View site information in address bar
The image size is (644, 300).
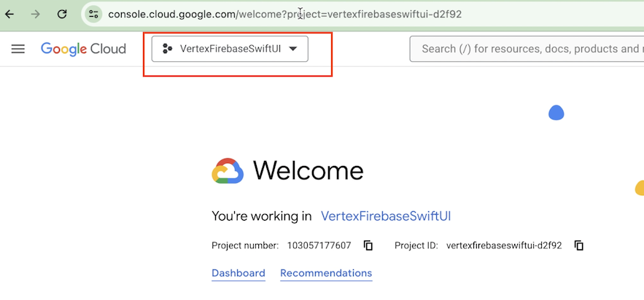pos(93,14)
